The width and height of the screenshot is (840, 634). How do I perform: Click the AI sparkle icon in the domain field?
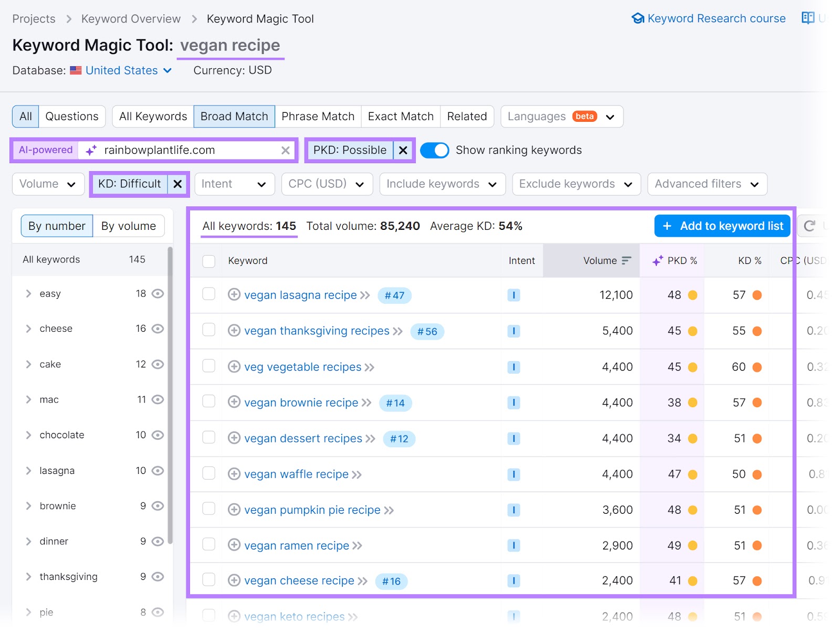[91, 150]
